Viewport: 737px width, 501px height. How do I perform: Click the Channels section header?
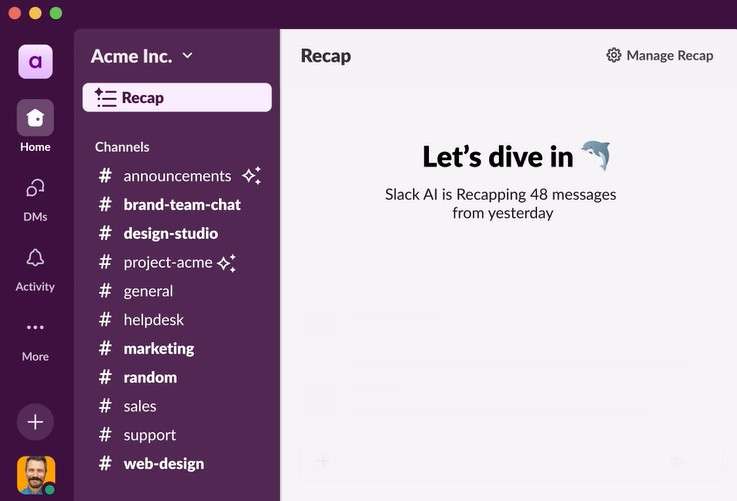point(122,147)
